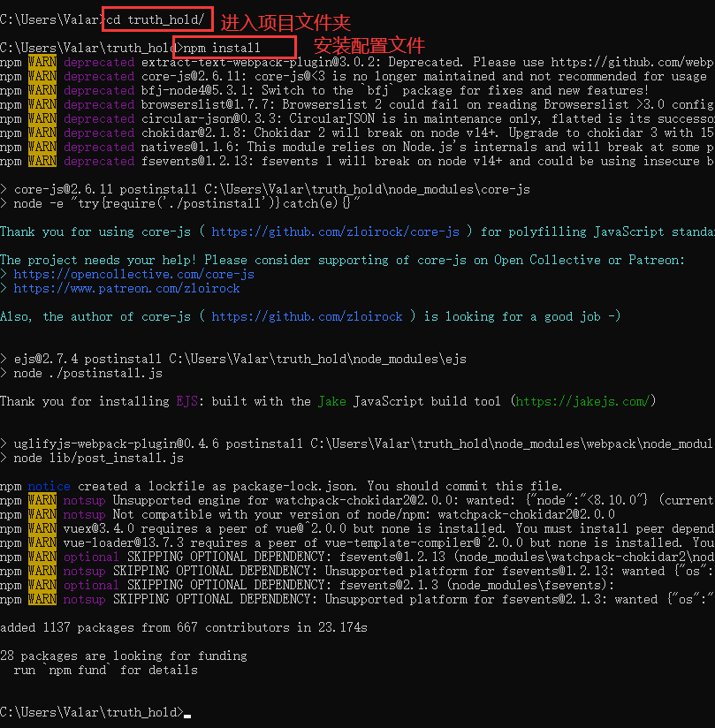Click the optional fsevents@2.1.3 skipping line
This screenshot has height=728, width=715.
click(307, 585)
